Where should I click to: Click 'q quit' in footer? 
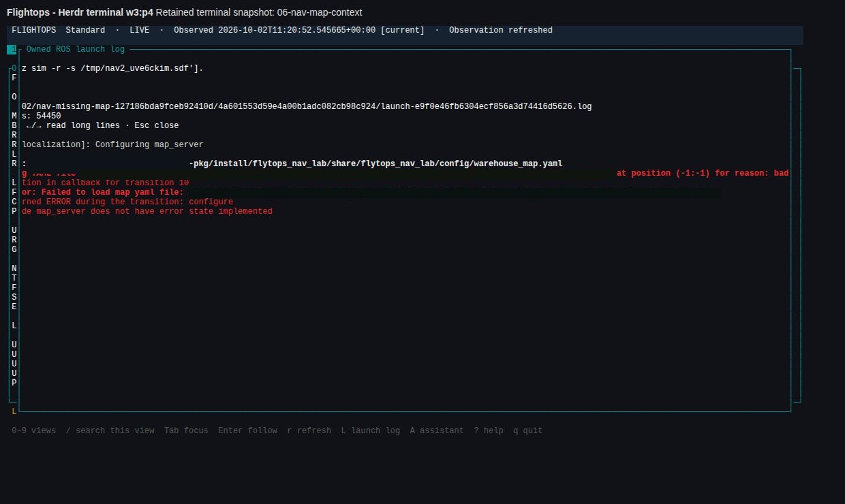[x=528, y=430]
